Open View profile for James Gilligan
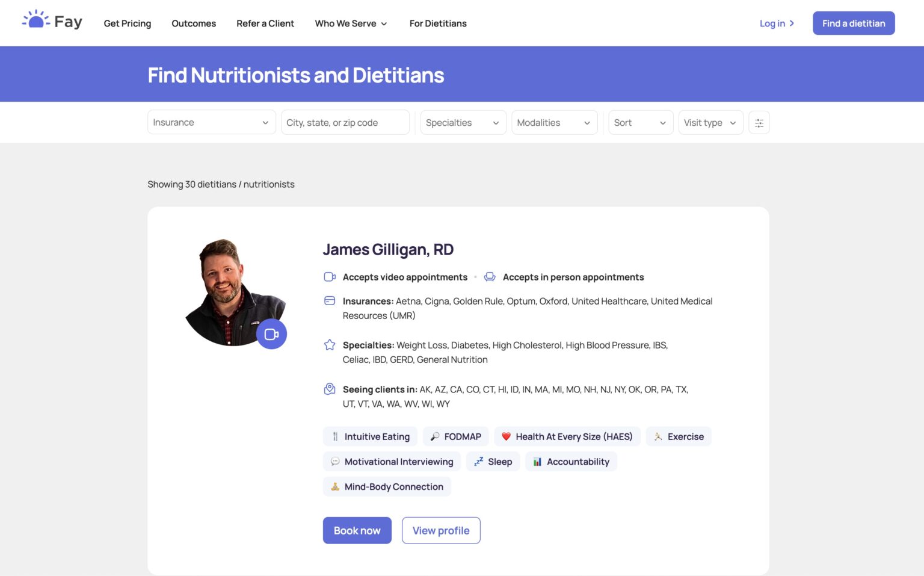 (441, 530)
